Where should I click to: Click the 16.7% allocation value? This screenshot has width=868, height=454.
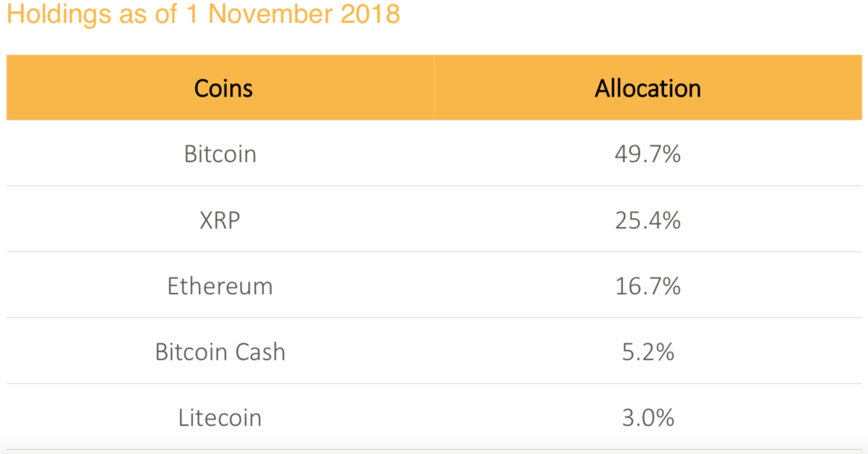click(648, 286)
